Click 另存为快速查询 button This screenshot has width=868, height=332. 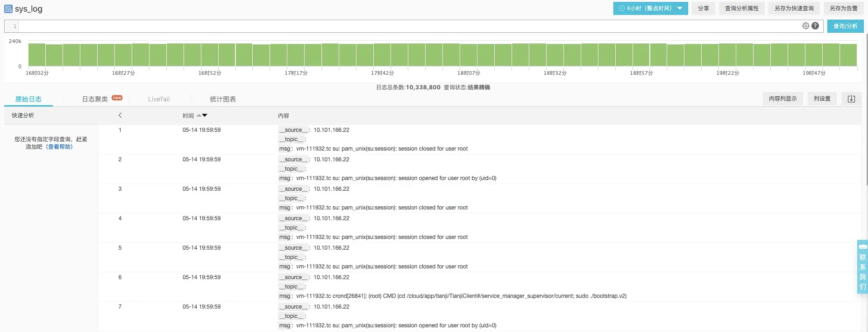coord(794,8)
